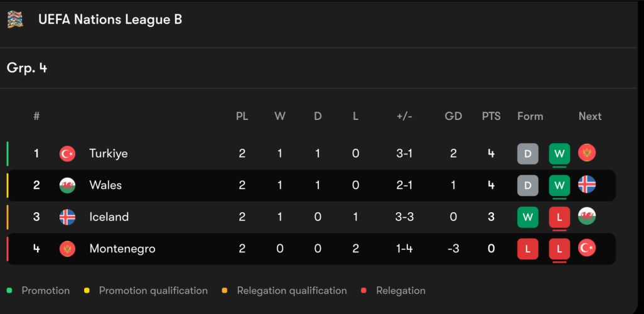Click Turkiye's latest W form badge
The height and width of the screenshot is (314, 644).
coord(559,153)
